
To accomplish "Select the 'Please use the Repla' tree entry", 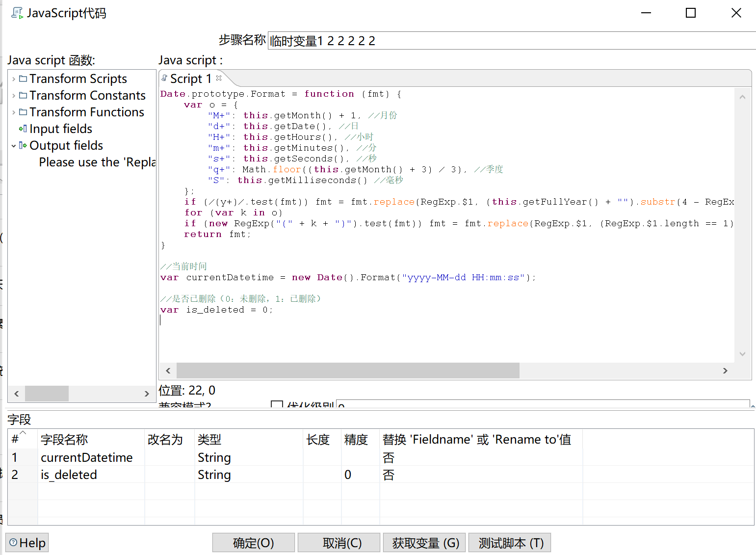I will [97, 162].
